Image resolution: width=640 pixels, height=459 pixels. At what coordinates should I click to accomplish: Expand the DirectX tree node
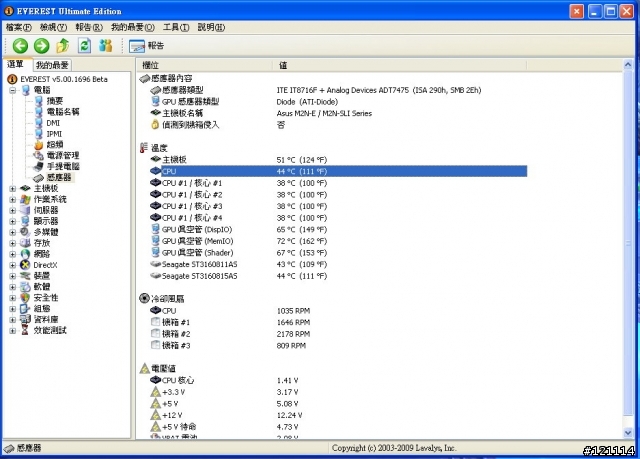(13, 265)
